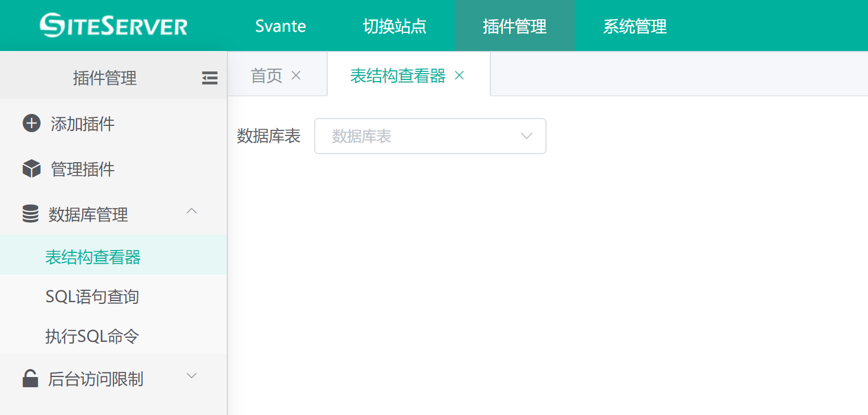Viewport: 868px width, 415px height.
Task: Click the Svante site menu item
Action: tap(281, 26)
